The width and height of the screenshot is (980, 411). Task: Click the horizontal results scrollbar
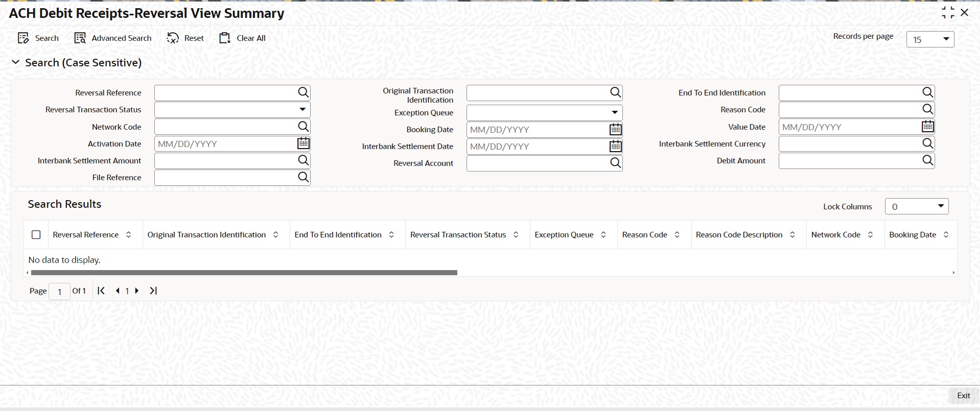pyautogui.click(x=244, y=273)
